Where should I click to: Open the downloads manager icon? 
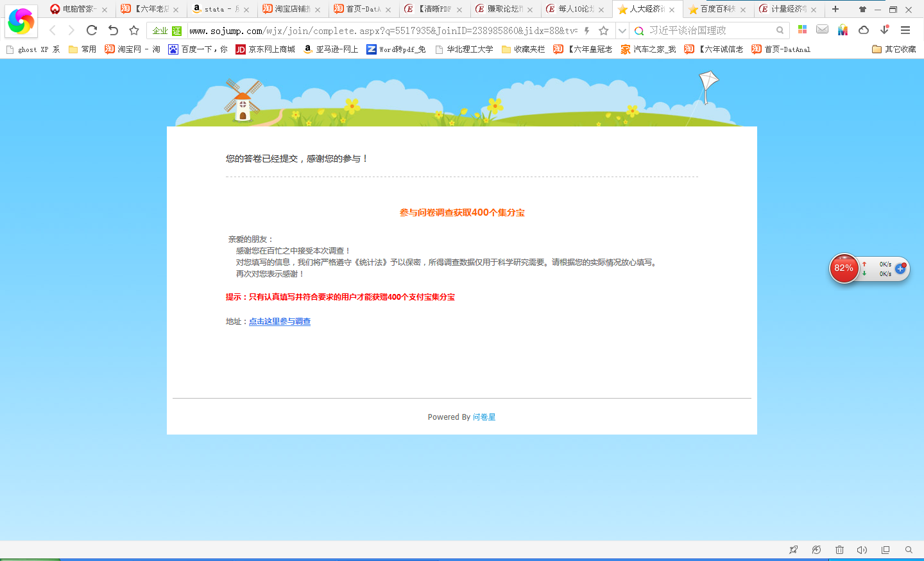[x=885, y=30]
